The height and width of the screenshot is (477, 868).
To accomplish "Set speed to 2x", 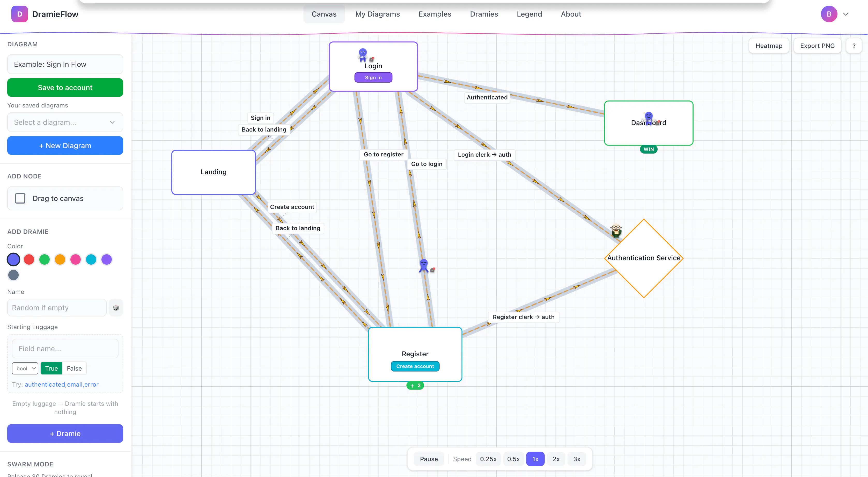I will pos(556,459).
